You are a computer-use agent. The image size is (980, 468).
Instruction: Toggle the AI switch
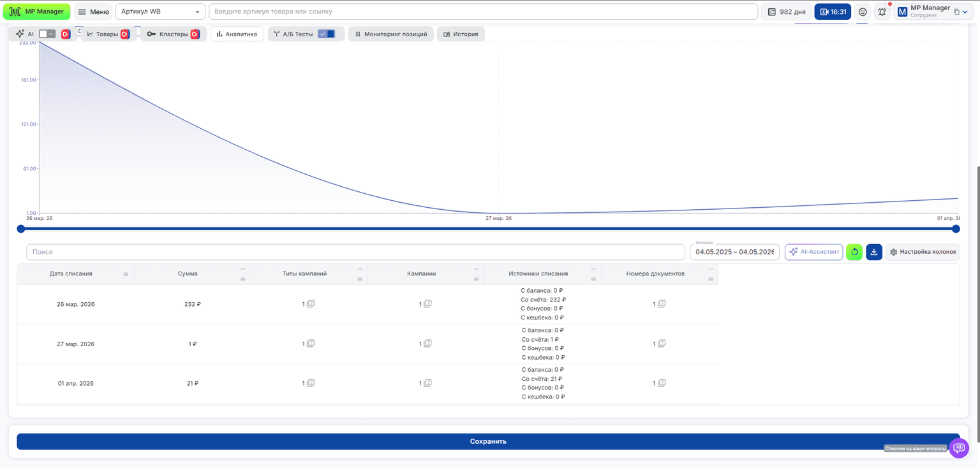(x=47, y=34)
